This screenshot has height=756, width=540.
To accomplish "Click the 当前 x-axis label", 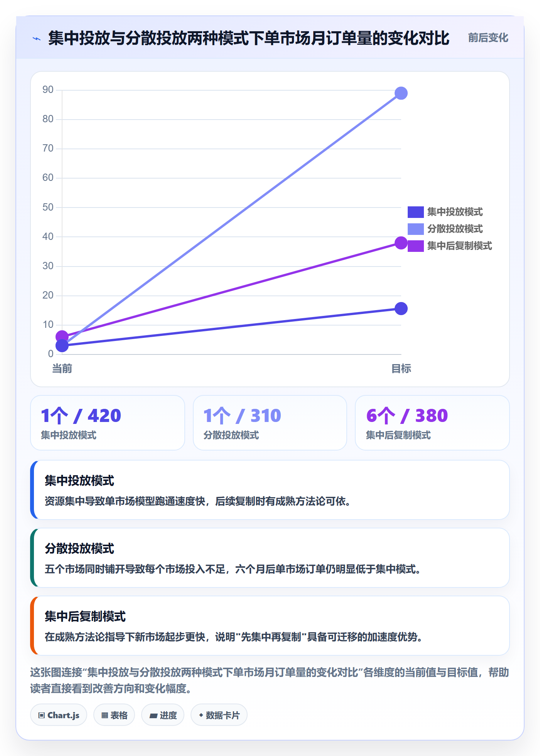I will tap(62, 369).
